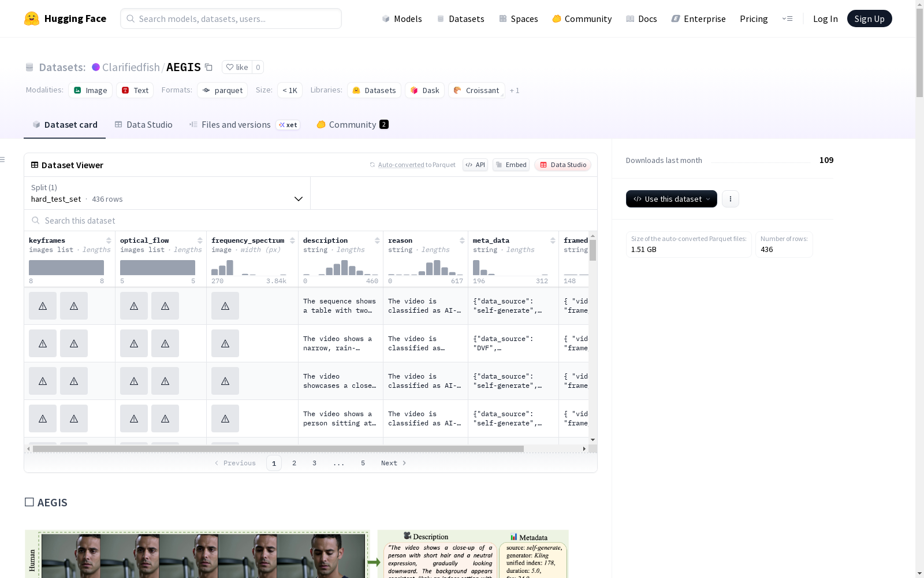Focus the Search models, datasets, users field
The height and width of the screenshot is (578, 924).
coord(231,18)
